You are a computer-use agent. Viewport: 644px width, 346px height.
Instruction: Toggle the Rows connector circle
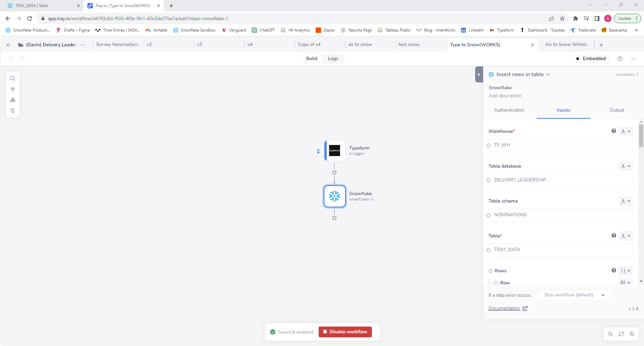(x=491, y=271)
